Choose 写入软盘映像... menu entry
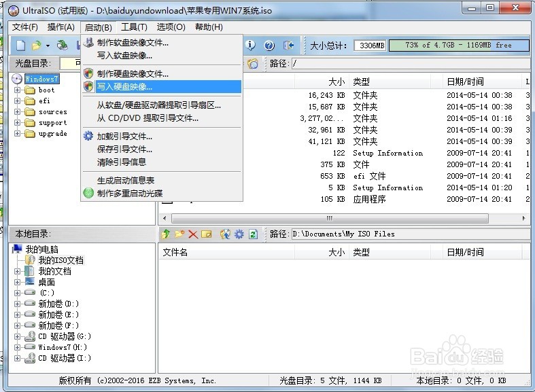 coord(162,55)
